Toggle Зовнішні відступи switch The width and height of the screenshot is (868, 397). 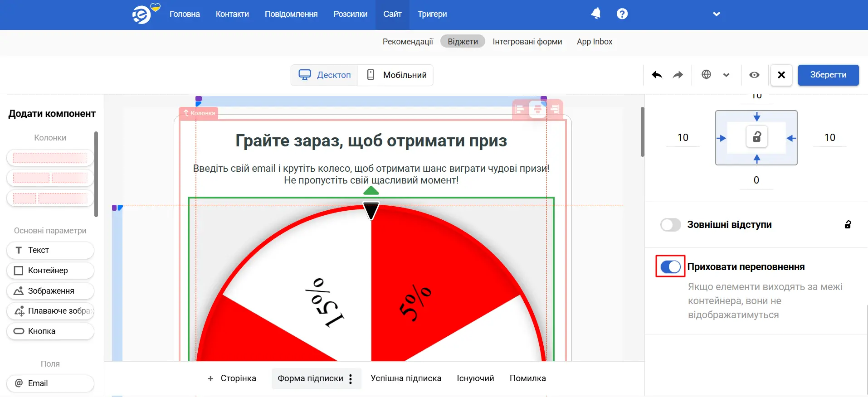tap(671, 225)
